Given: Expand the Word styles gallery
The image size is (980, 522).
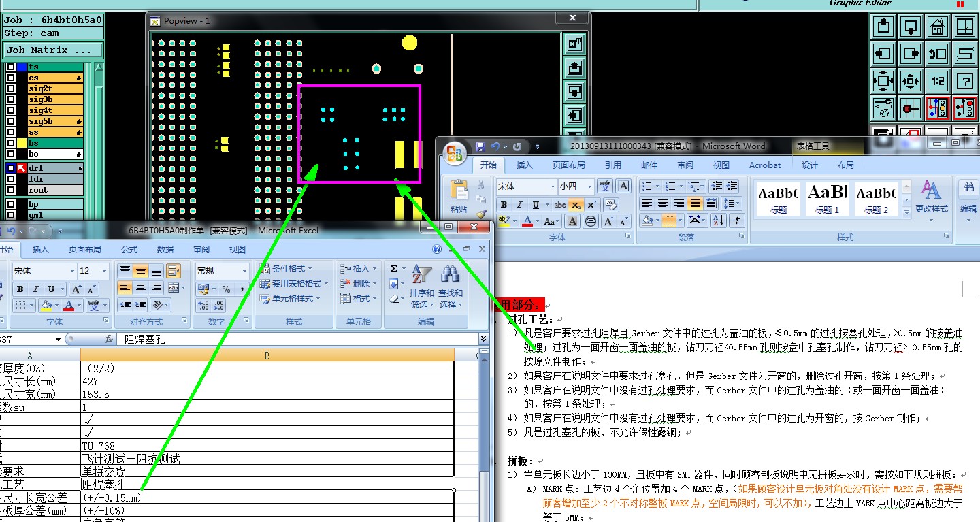Looking at the screenshot, I should 907,212.
